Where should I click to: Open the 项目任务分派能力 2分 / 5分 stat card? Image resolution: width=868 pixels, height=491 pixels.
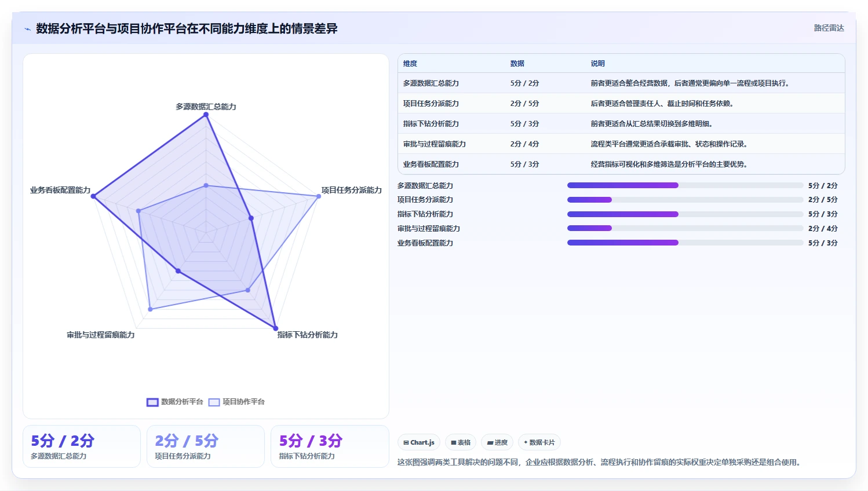coord(206,446)
